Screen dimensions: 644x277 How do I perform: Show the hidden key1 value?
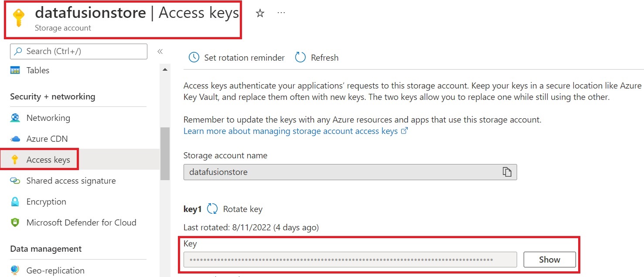pyautogui.click(x=549, y=260)
